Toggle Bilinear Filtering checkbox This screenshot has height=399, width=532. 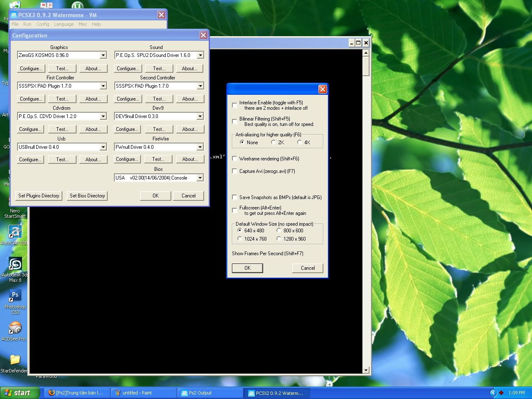coord(235,121)
